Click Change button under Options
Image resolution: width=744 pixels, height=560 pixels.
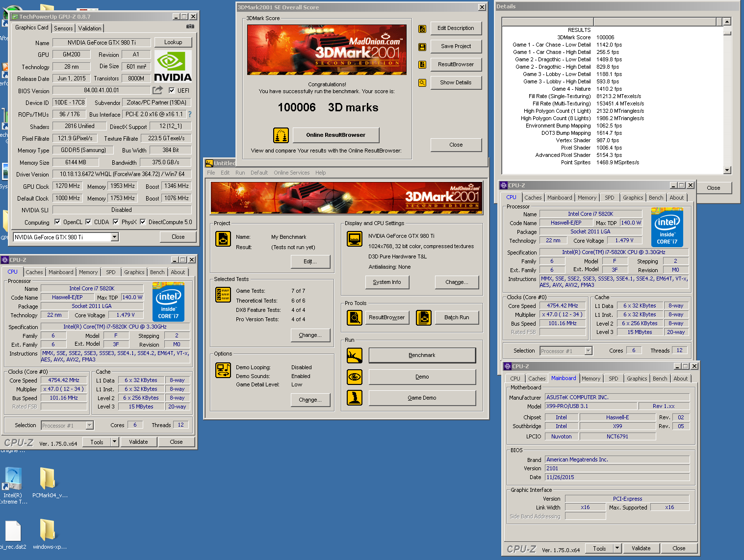point(310,400)
